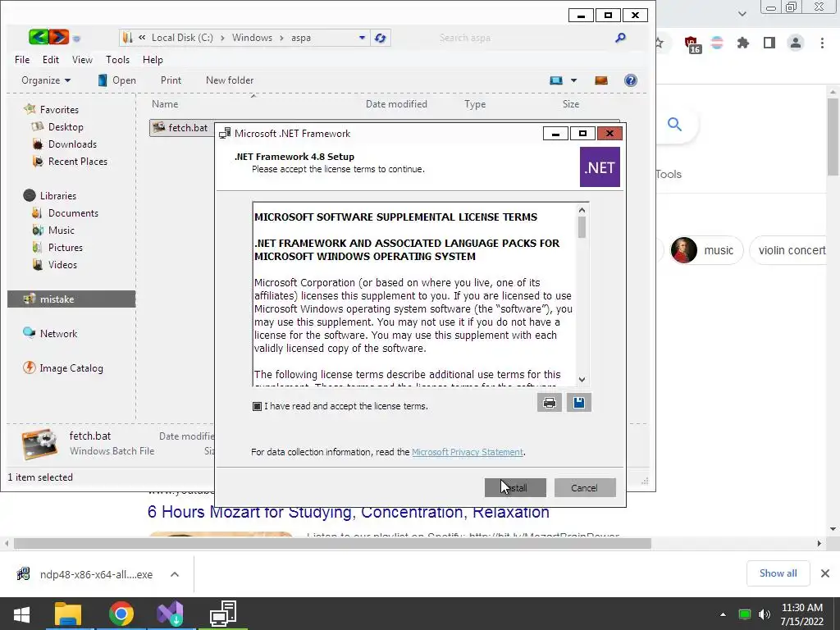
Task: Click the license text scrollbar thumb
Action: [582, 227]
